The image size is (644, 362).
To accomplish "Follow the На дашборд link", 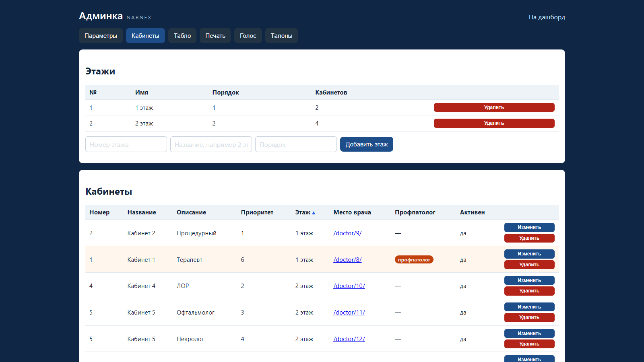I will (x=547, y=17).
